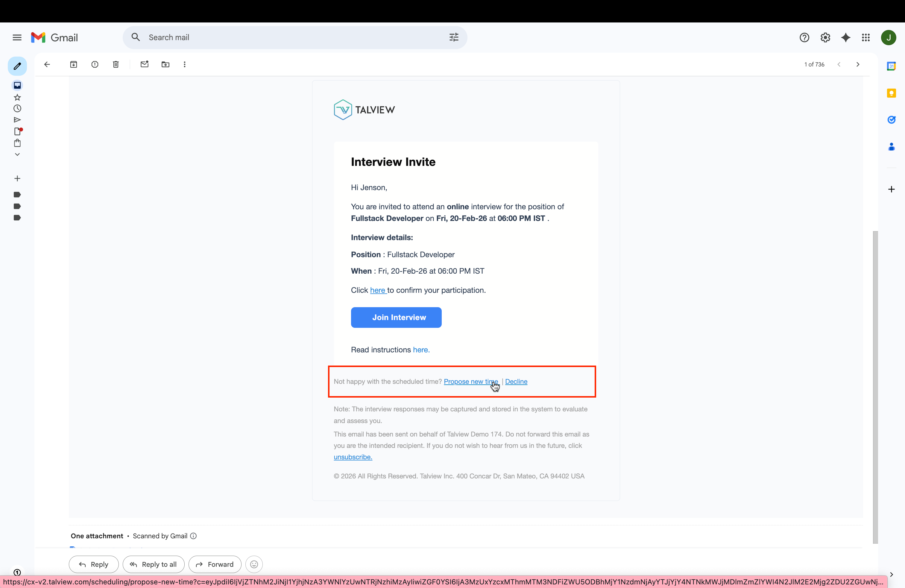The image size is (905, 588).
Task: Click the Decline link
Action: [x=516, y=381]
